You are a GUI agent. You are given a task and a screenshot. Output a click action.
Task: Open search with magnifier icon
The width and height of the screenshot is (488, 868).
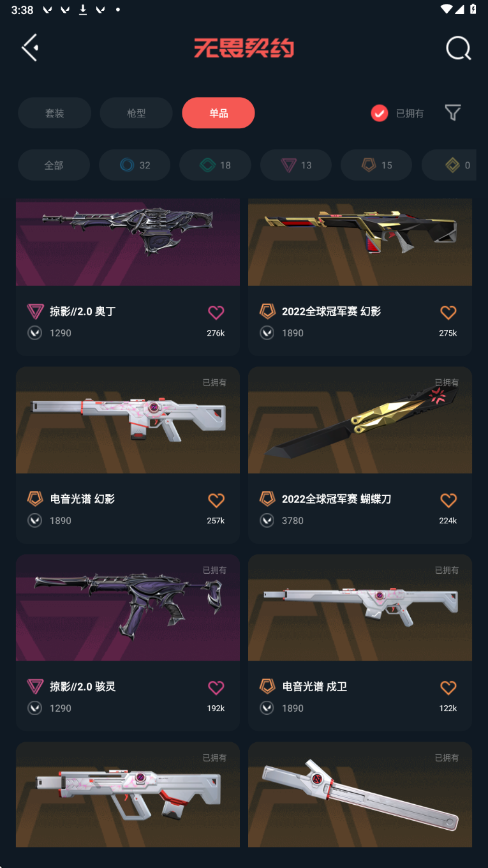(x=458, y=48)
